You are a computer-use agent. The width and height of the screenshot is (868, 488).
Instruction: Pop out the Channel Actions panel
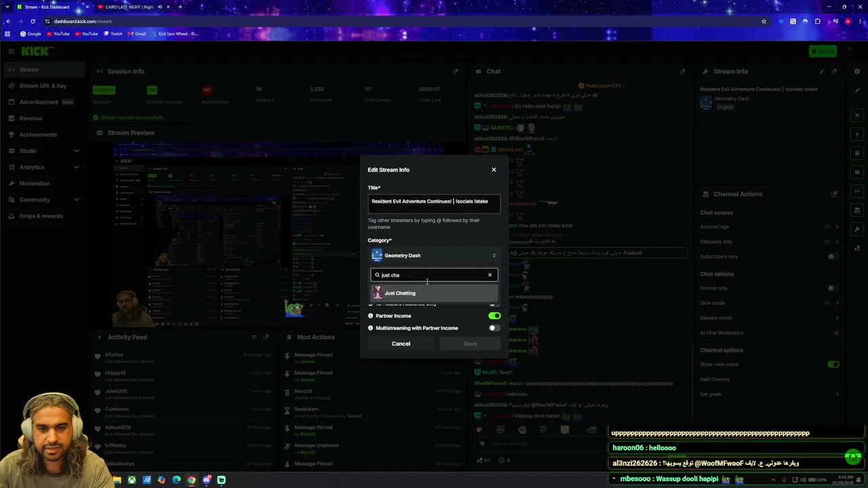tap(834, 194)
